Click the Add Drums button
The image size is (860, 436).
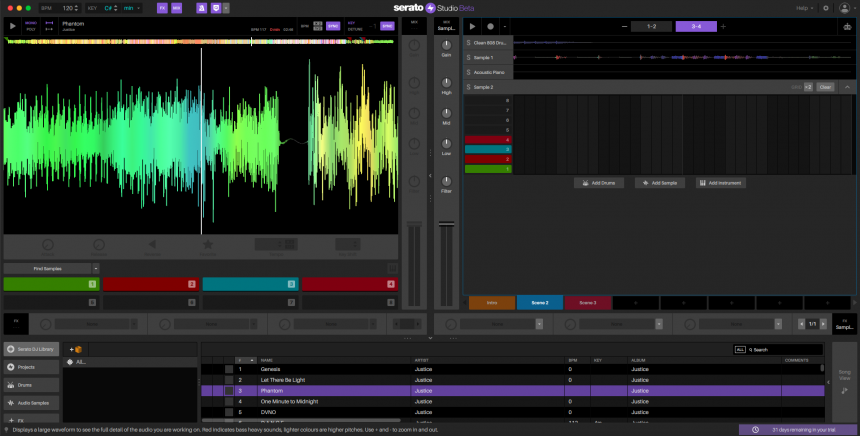click(x=599, y=183)
